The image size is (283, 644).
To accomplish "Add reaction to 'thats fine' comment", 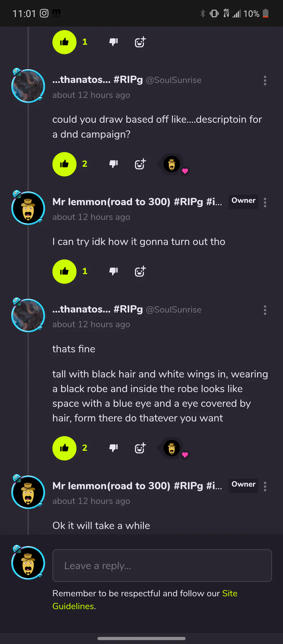I will tap(140, 448).
